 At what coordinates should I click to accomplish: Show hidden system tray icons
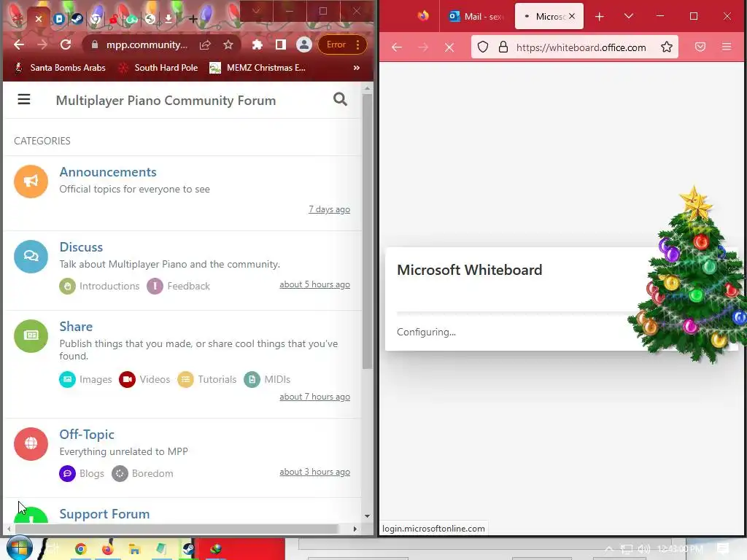coord(609,549)
